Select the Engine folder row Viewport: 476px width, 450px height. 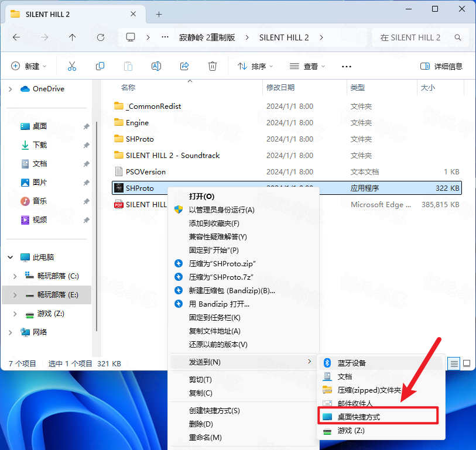point(287,122)
